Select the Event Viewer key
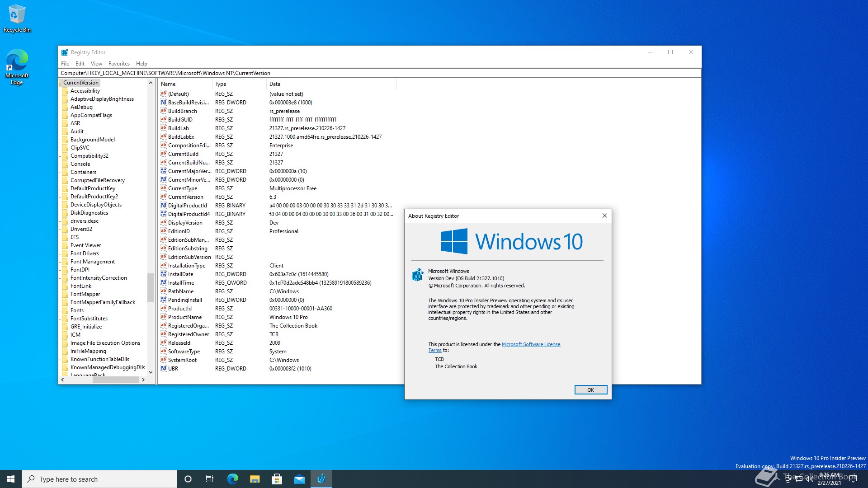The image size is (868, 488). click(x=85, y=245)
